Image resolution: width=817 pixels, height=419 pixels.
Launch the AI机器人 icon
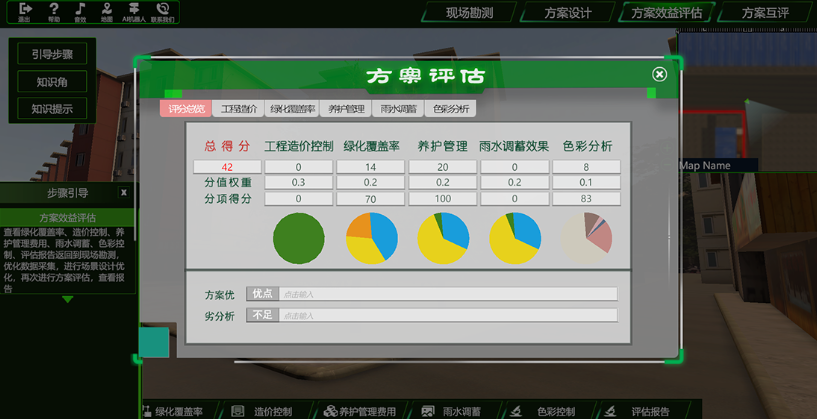tap(134, 12)
